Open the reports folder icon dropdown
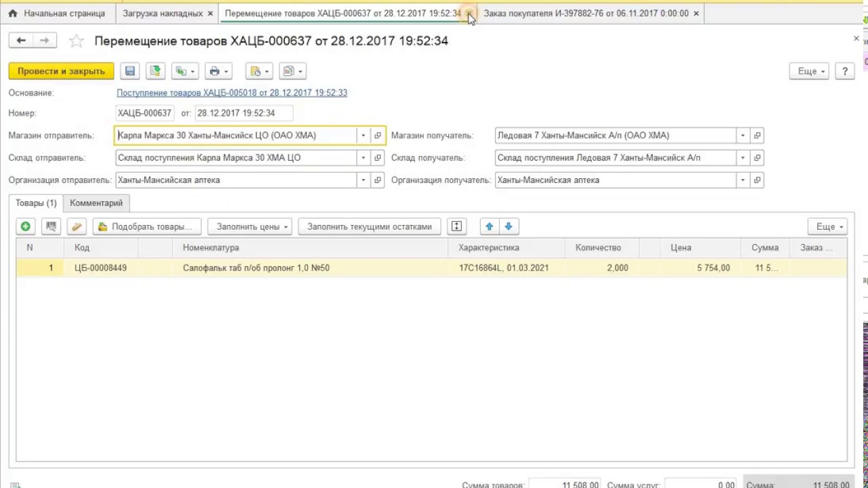This screenshot has height=488, width=868. pos(259,71)
